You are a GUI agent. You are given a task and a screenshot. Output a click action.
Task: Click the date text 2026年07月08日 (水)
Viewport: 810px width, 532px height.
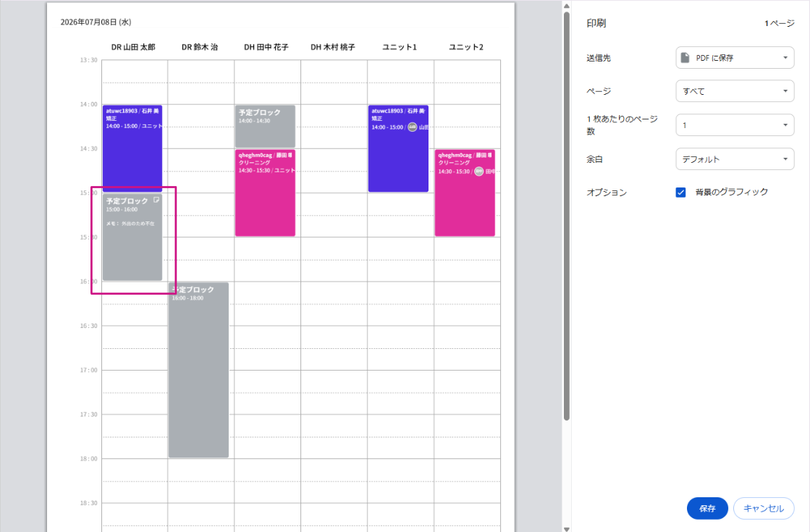coord(96,22)
